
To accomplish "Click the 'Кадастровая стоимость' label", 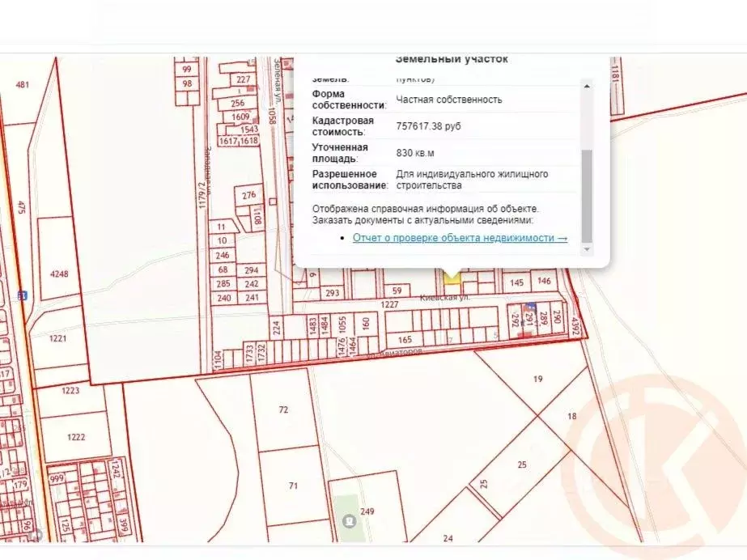I will tap(342, 126).
